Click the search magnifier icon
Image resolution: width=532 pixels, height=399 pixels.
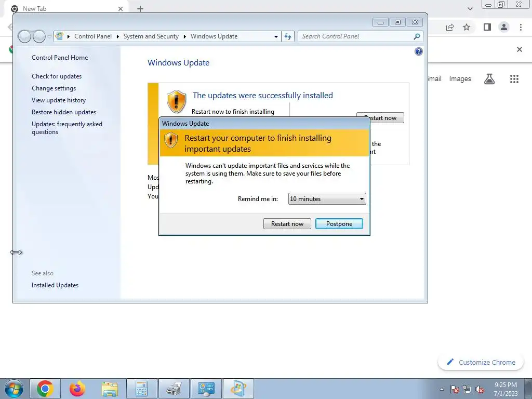pyautogui.click(x=417, y=36)
